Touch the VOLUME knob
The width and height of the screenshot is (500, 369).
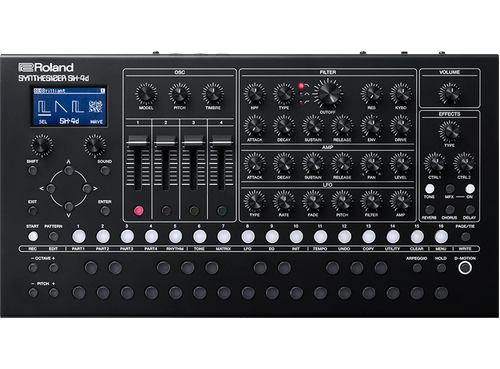click(x=449, y=93)
